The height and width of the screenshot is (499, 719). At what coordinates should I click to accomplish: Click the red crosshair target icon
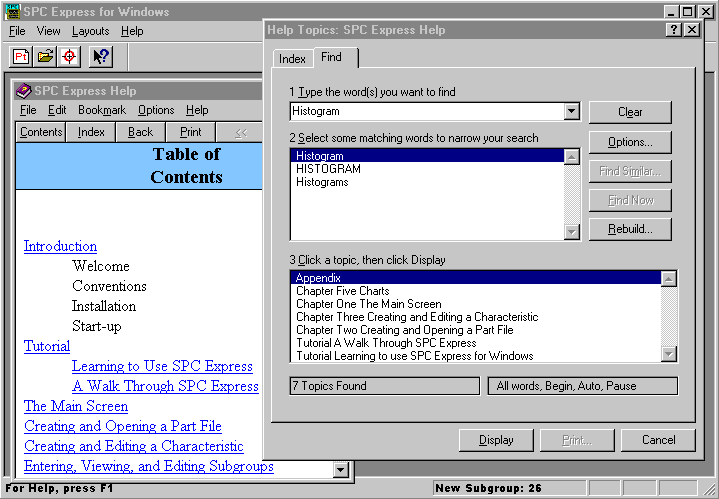(68, 56)
